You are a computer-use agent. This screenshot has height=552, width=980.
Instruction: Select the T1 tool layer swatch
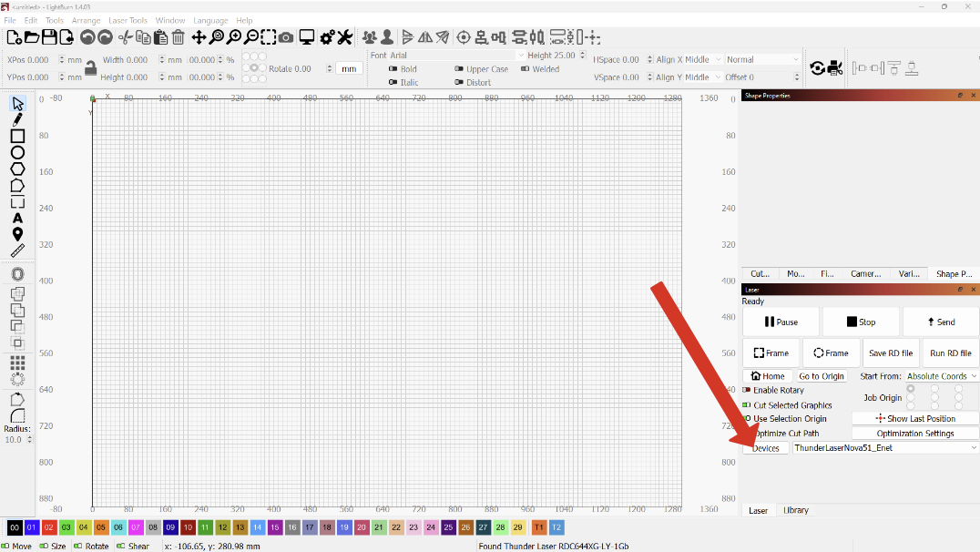(539, 527)
